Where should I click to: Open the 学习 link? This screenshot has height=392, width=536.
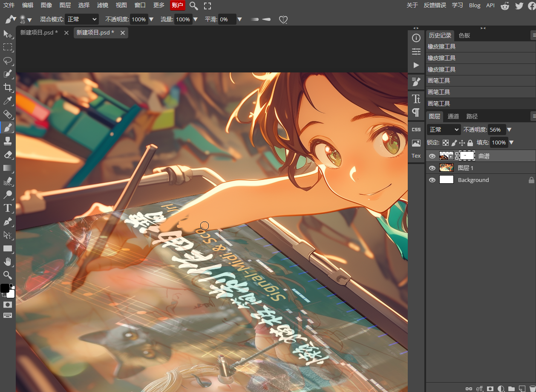[x=457, y=5]
